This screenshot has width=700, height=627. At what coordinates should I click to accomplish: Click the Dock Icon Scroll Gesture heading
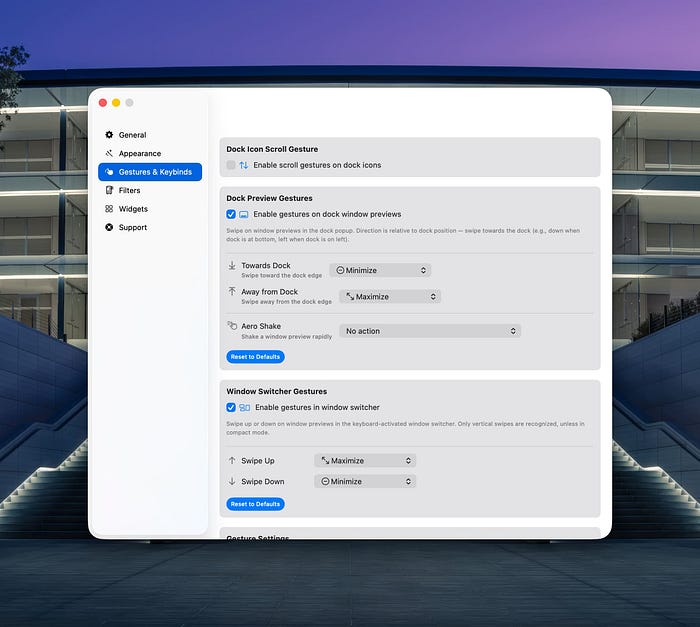(x=272, y=149)
